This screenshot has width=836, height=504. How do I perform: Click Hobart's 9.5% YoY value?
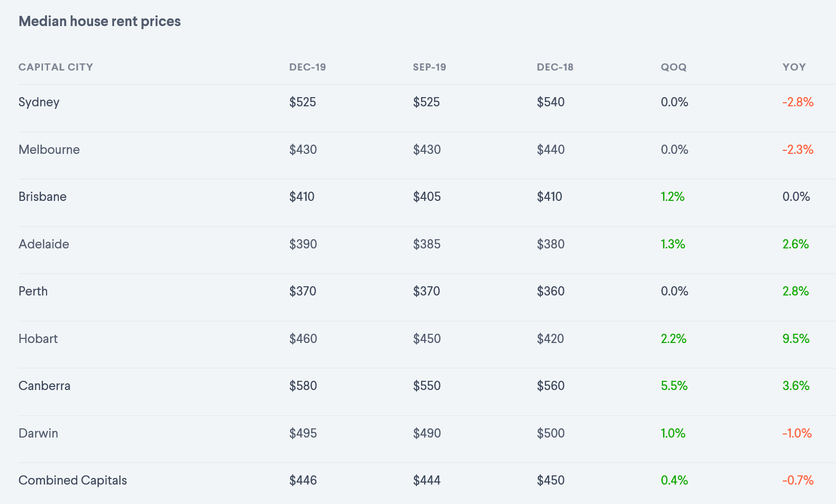point(796,339)
